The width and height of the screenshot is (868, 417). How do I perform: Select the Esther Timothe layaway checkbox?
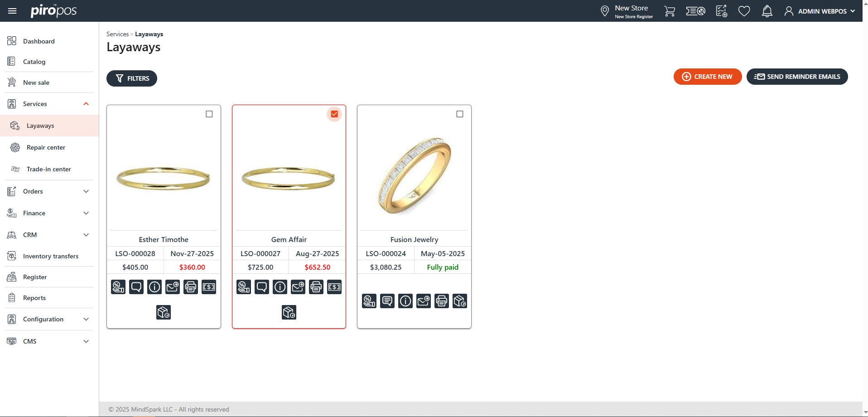coord(209,114)
